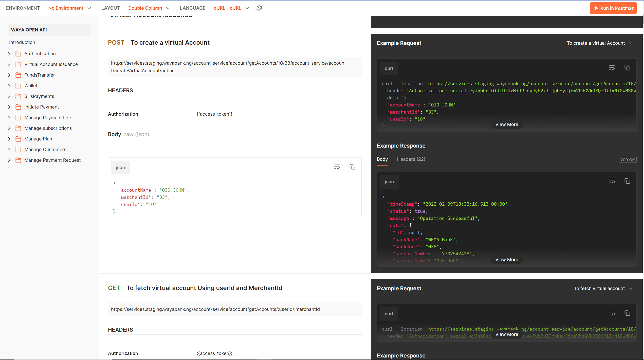Select the Manage Customers tree item
This screenshot has width=644, height=360.
tap(45, 150)
